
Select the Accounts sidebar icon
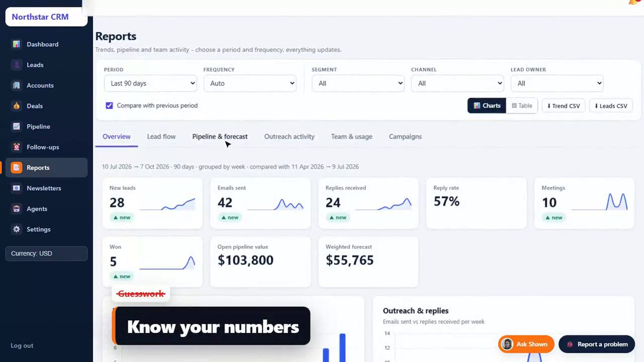17,85
